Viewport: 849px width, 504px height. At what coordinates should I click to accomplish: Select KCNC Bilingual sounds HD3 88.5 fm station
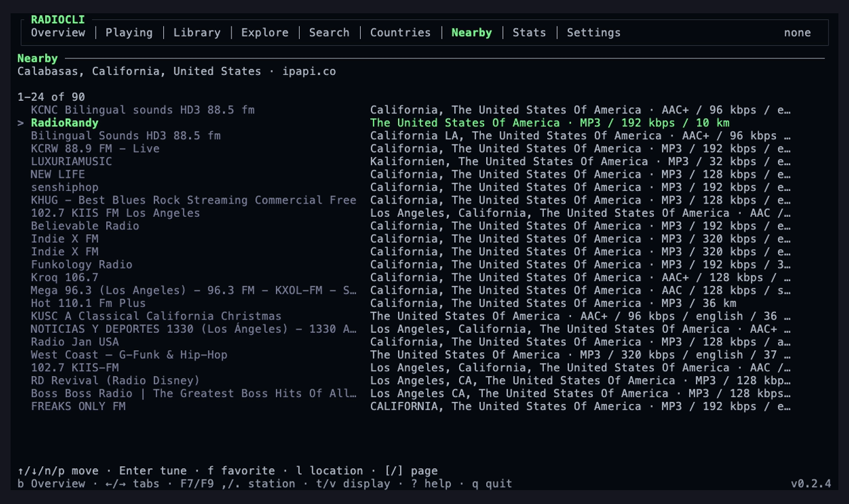point(411,110)
